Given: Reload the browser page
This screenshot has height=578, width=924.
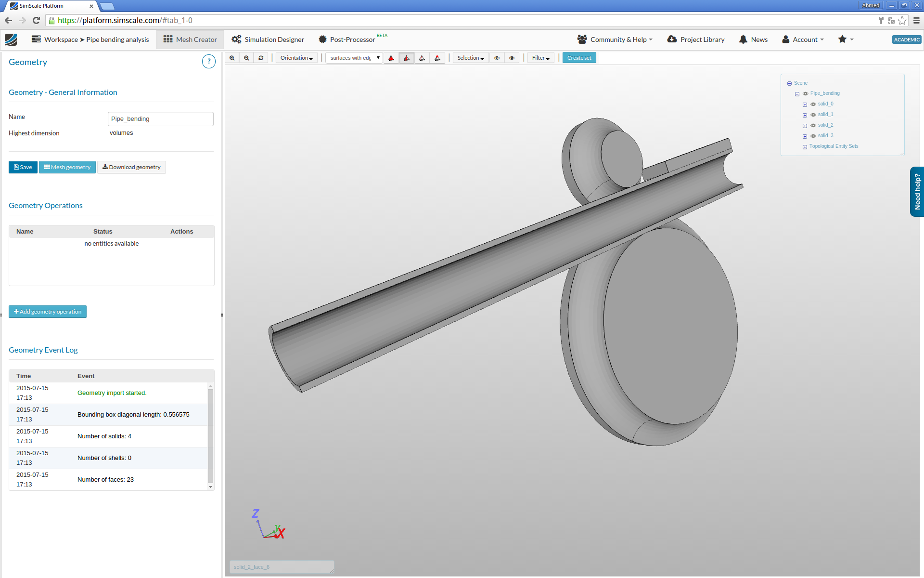Looking at the screenshot, I should click(x=36, y=20).
